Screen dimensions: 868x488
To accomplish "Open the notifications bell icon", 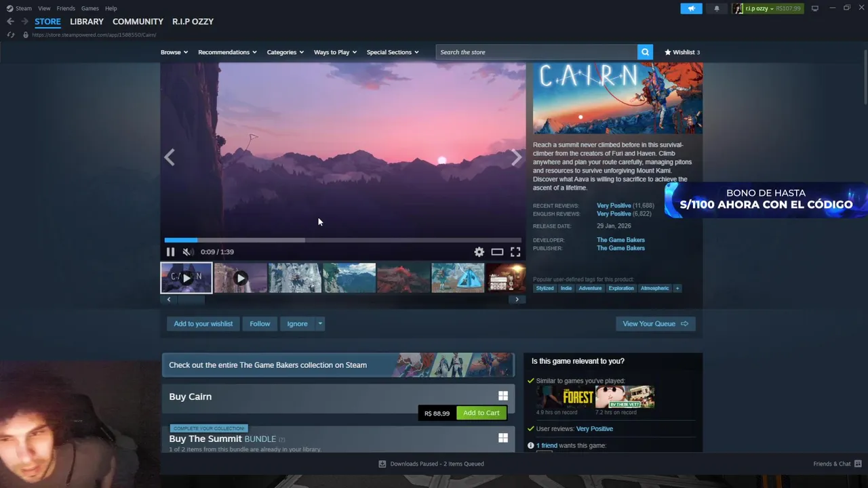I will [x=717, y=8].
